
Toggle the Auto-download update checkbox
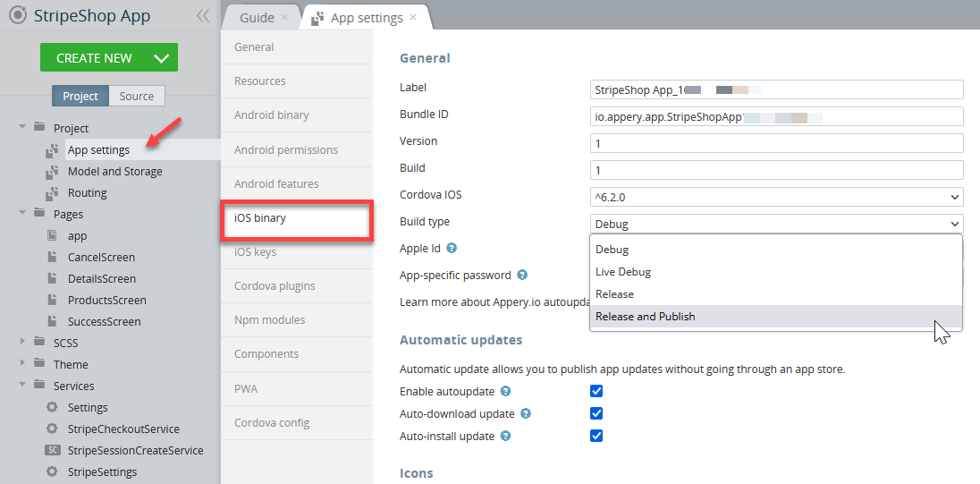(596, 413)
